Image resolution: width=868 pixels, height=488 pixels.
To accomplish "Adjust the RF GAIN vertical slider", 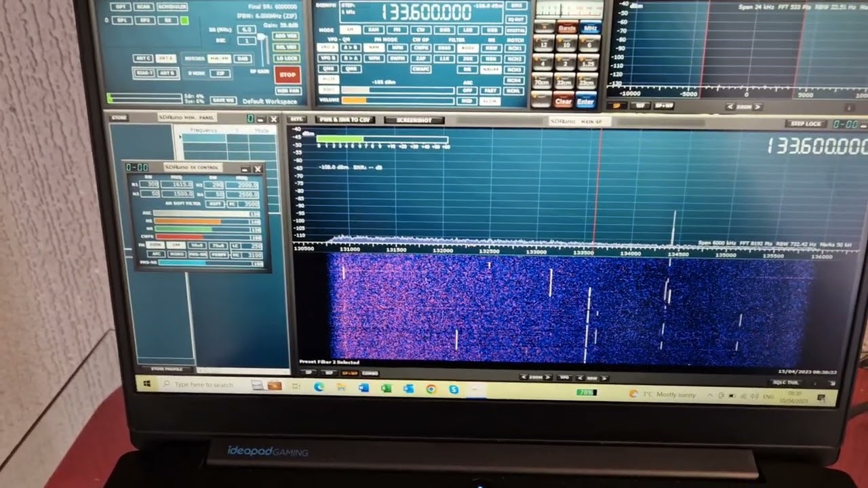I will click(262, 49).
